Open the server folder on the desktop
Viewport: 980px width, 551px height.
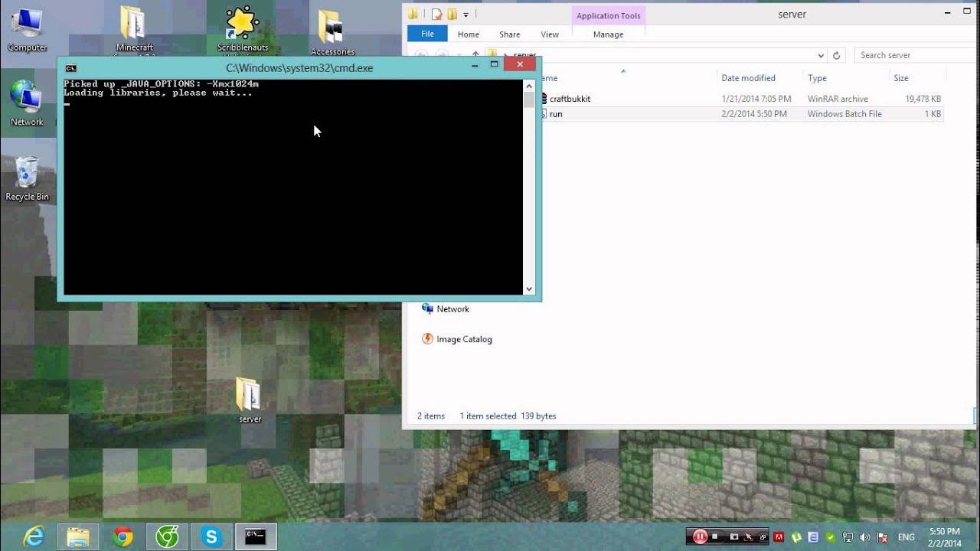250,398
